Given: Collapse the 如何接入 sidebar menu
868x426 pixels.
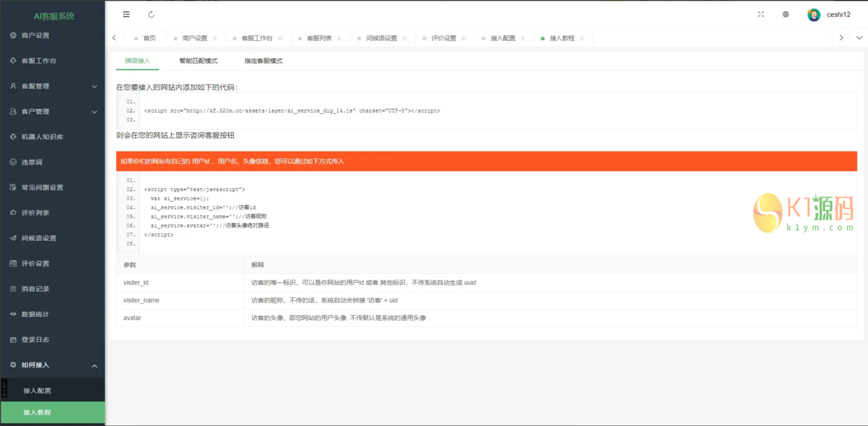Looking at the screenshot, I should tap(52, 365).
